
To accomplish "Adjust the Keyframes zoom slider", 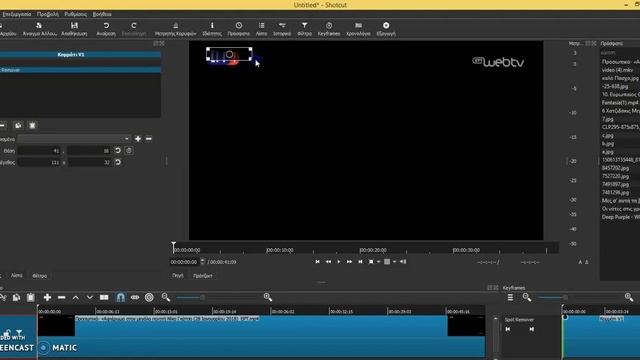I will tap(579, 298).
